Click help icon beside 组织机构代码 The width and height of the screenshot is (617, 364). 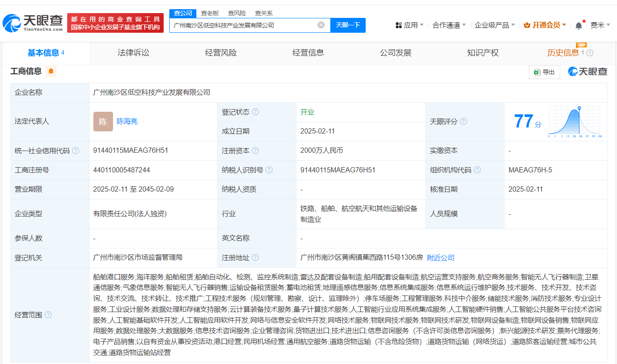click(477, 170)
